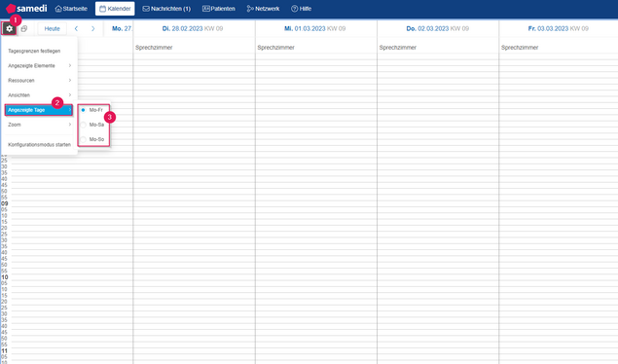The height and width of the screenshot is (364, 618).
Task: Click the multi-window icon beside the gear
Action: pyautogui.click(x=24, y=29)
